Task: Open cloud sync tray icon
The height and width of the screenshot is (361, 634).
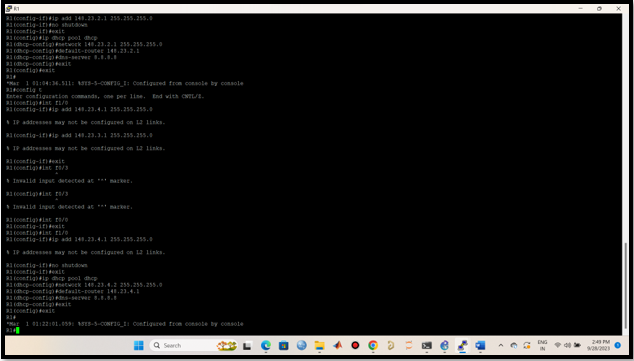Action: [514, 346]
